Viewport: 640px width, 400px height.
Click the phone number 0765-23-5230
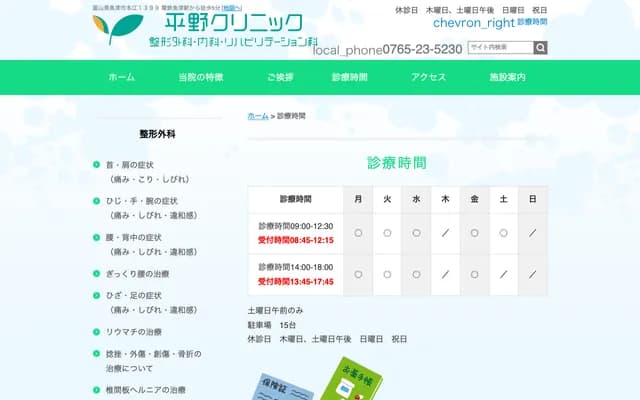point(422,49)
